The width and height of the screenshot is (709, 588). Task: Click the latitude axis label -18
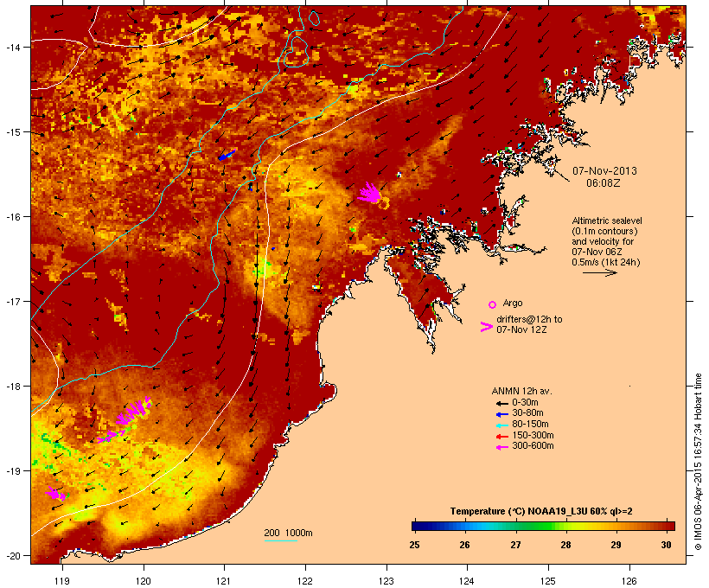12,387
